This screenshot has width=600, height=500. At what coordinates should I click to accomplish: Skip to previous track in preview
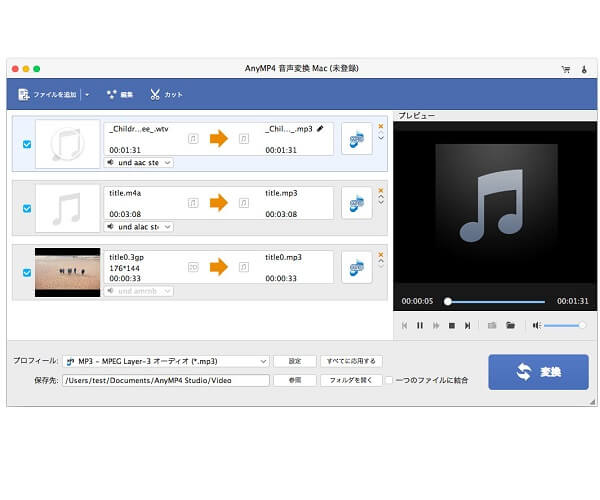[404, 326]
